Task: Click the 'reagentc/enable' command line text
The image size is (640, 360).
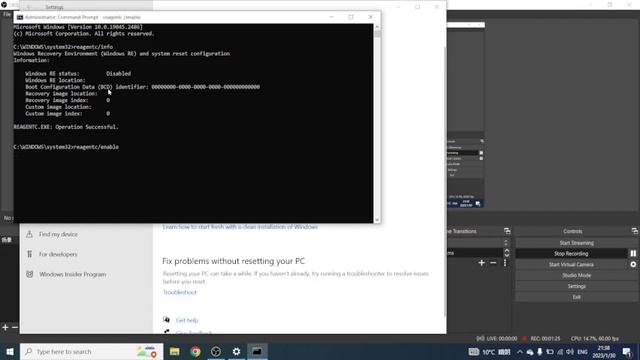Action: click(x=96, y=147)
